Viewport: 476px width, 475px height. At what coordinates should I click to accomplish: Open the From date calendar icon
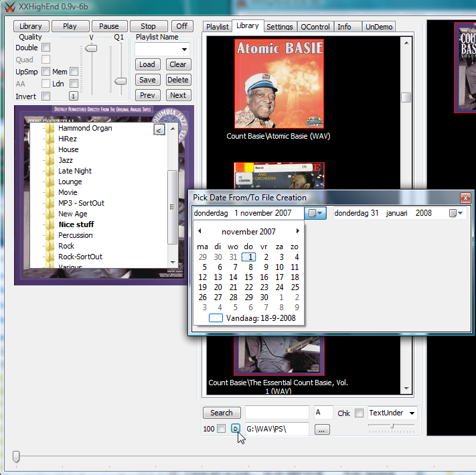[x=315, y=213]
